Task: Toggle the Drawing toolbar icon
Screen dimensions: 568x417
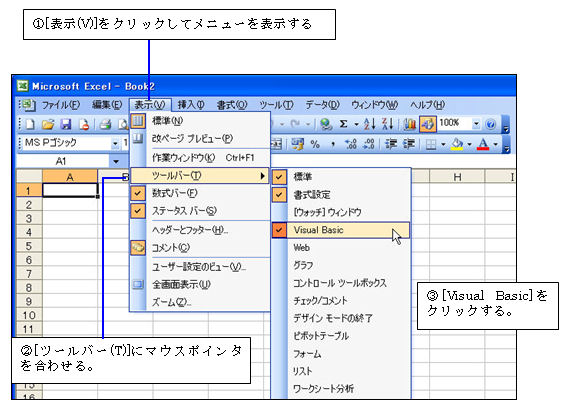Action: (x=427, y=124)
